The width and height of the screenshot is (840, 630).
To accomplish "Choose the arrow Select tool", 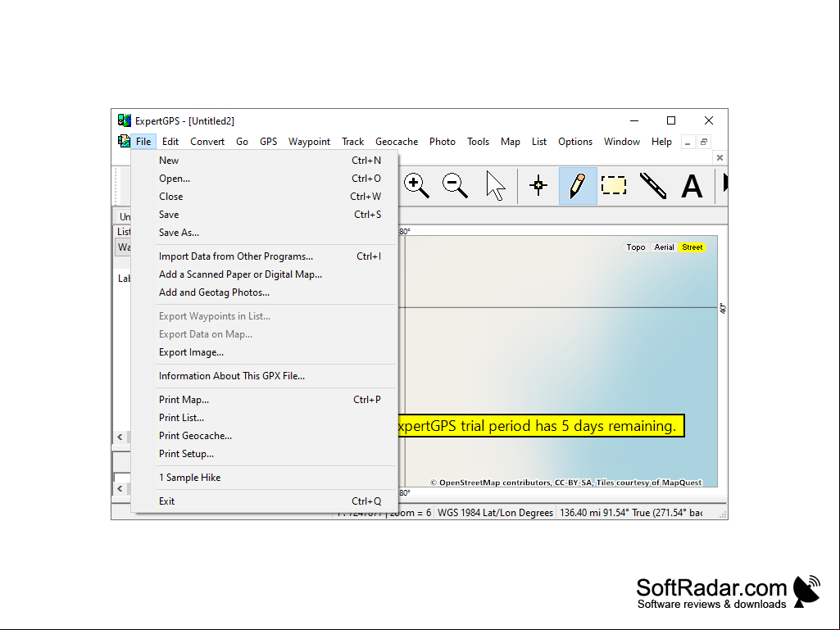I will point(496,186).
